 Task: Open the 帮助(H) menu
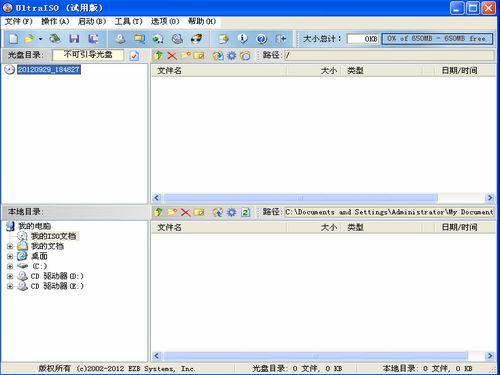[x=202, y=21]
